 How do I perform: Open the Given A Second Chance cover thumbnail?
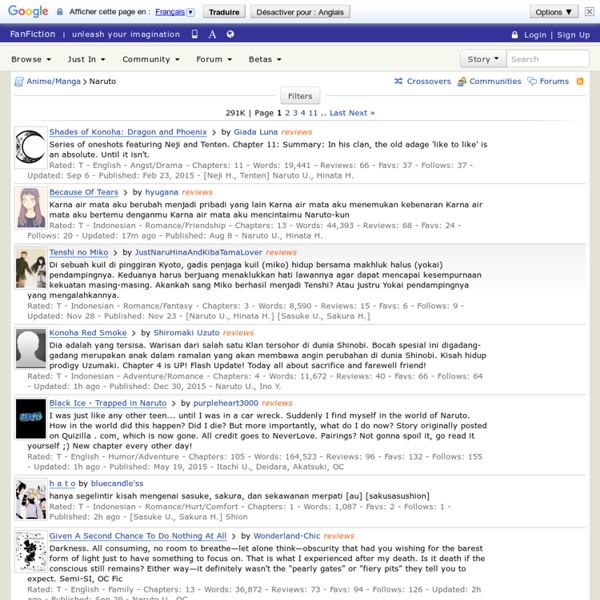(31, 551)
